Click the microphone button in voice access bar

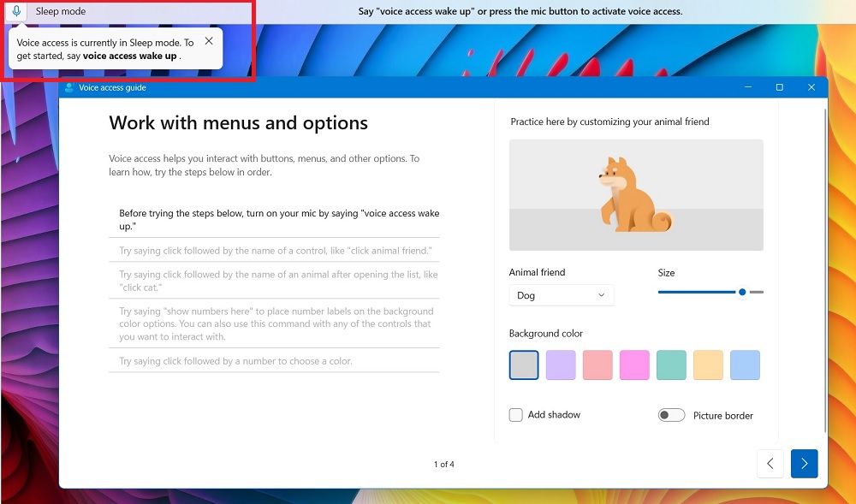click(x=16, y=11)
